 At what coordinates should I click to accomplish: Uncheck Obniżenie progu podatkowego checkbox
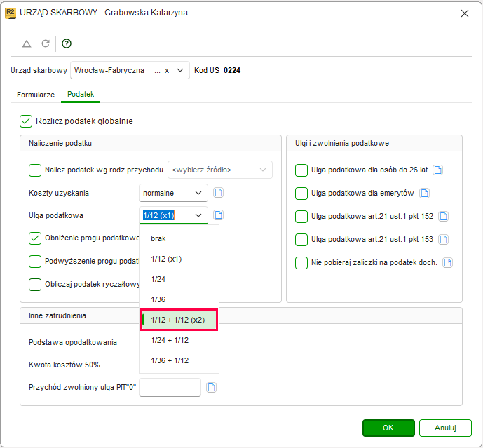click(35, 238)
